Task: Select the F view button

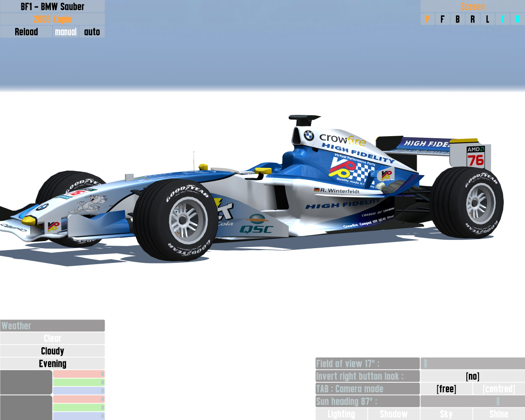Action: pos(443,19)
